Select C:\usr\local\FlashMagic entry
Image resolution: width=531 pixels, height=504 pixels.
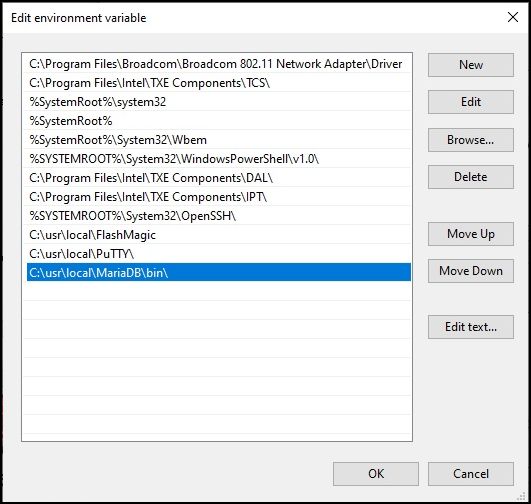(219, 235)
